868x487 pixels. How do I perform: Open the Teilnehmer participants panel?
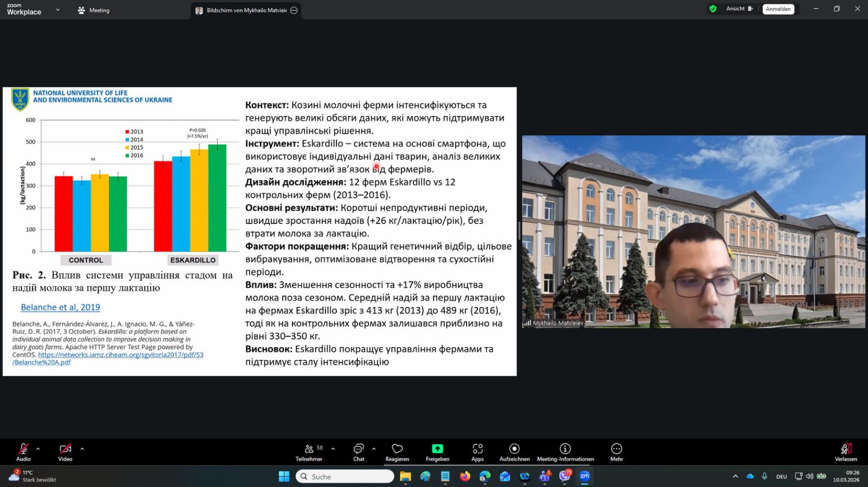click(309, 452)
